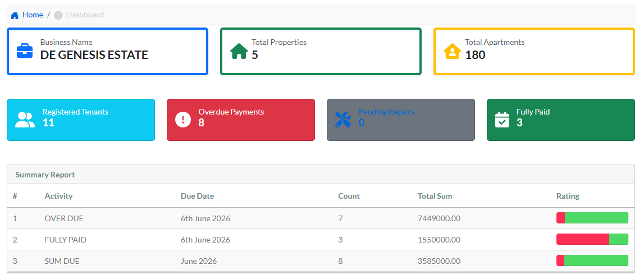Click total sum 3585000.00
This screenshot has height=279, width=644.
[439, 261]
